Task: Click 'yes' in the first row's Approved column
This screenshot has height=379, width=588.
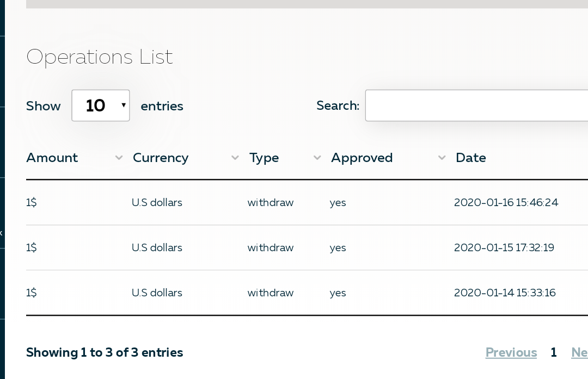Action: click(338, 203)
